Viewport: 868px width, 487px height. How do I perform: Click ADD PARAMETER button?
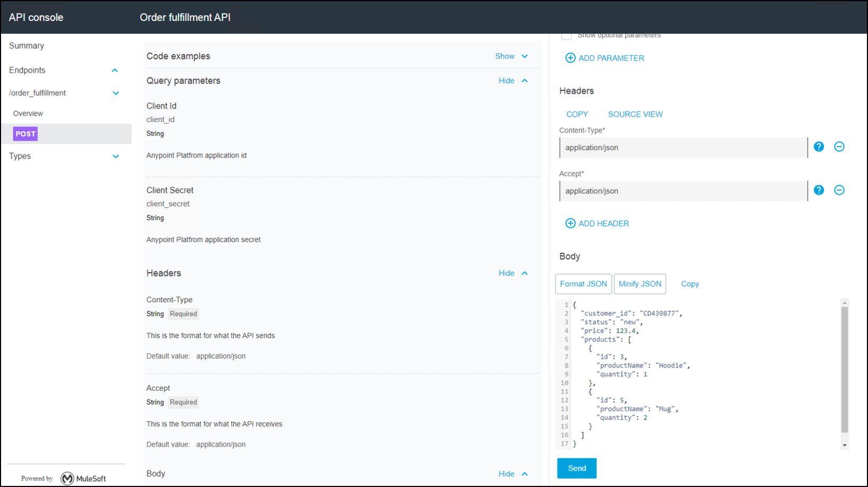pos(605,58)
